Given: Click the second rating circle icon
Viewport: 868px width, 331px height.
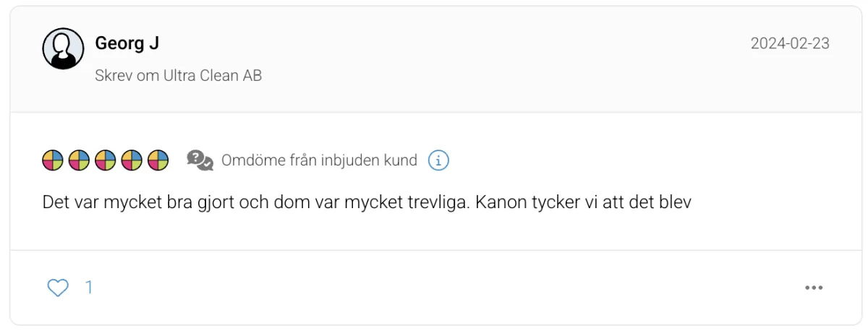Looking at the screenshot, I should pos(80,160).
